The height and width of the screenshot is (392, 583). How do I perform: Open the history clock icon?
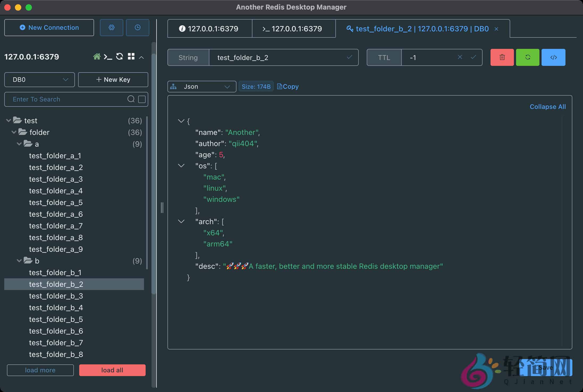137,27
